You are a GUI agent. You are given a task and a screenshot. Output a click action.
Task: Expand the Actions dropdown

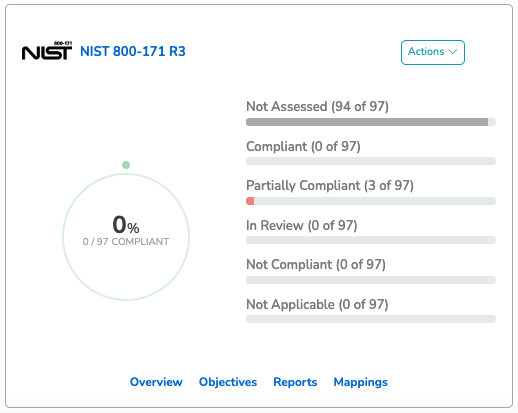click(x=433, y=52)
